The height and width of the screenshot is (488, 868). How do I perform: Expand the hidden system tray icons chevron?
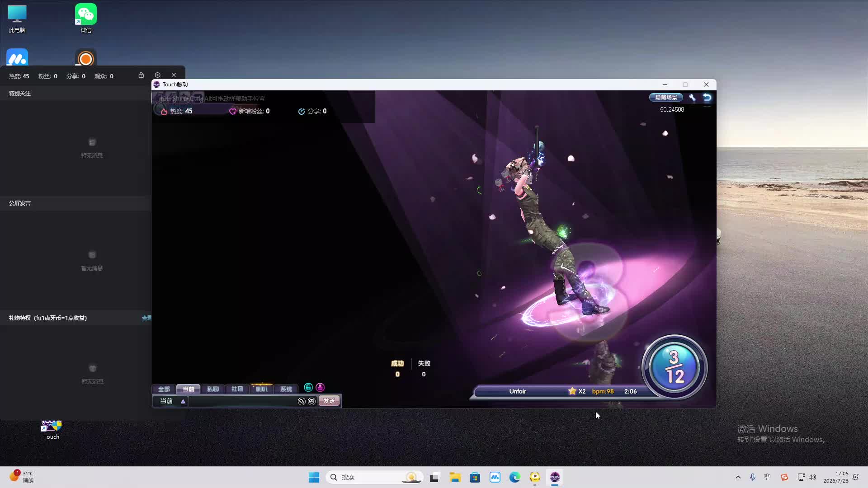click(x=738, y=477)
